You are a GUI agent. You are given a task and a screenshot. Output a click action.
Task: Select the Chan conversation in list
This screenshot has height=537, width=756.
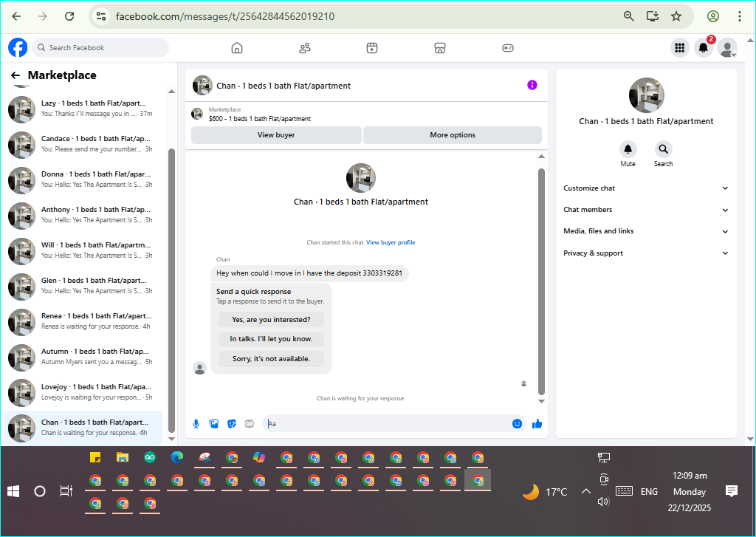point(83,428)
